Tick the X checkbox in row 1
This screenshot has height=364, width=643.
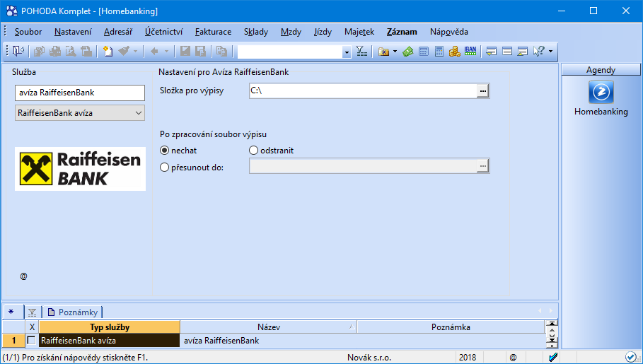click(x=32, y=340)
